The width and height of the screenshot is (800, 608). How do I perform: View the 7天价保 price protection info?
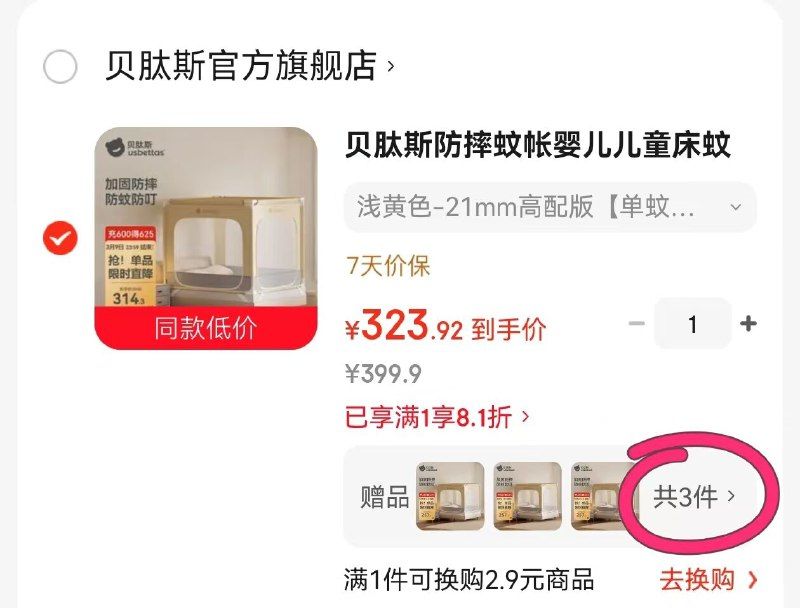tap(388, 266)
